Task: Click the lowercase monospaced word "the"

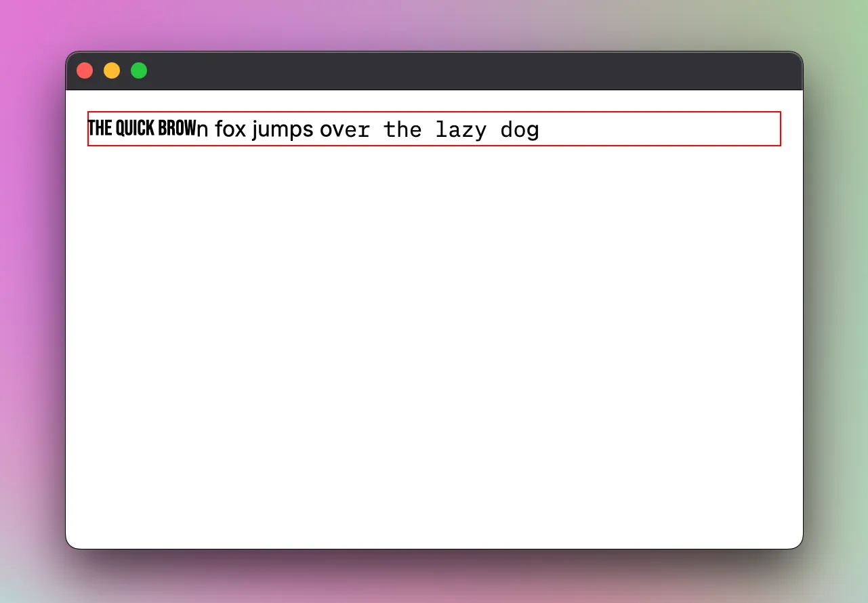Action: [x=402, y=129]
